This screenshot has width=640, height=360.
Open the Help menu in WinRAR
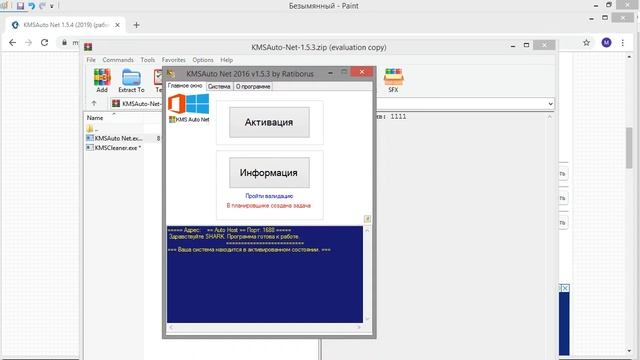pyautogui.click(x=227, y=60)
